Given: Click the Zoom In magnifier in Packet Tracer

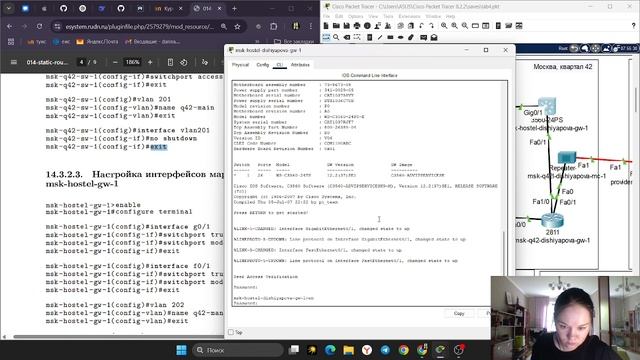Looking at the screenshot, I should (444, 26).
